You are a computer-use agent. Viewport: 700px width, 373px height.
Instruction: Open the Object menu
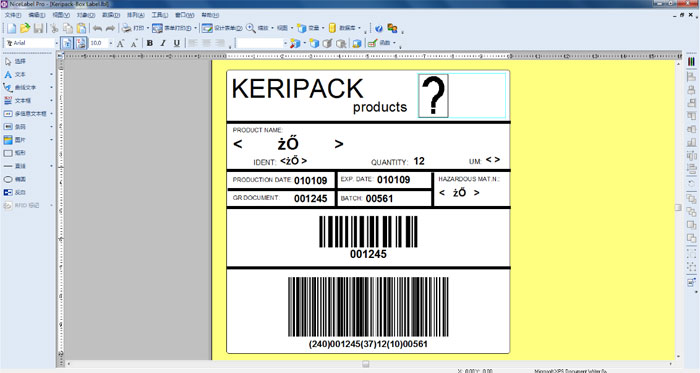pos(86,15)
